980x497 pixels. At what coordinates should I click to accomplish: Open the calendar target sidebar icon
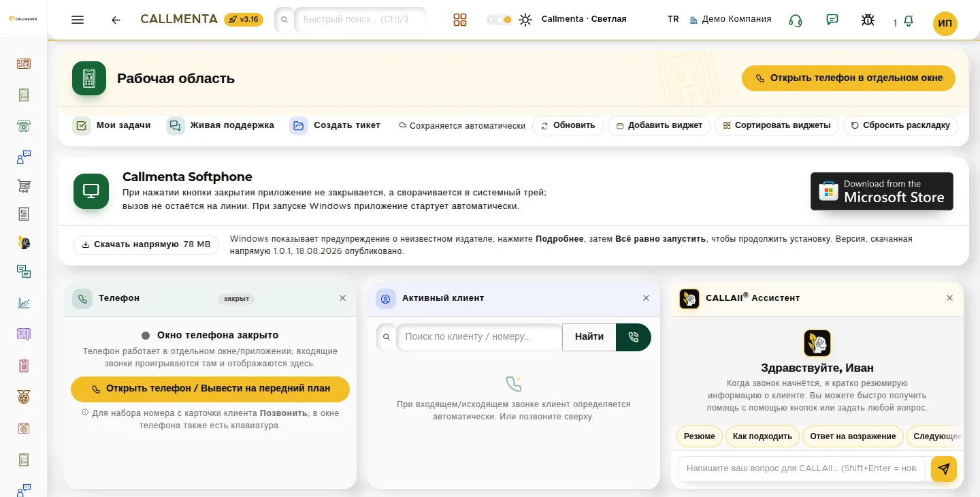(24, 428)
